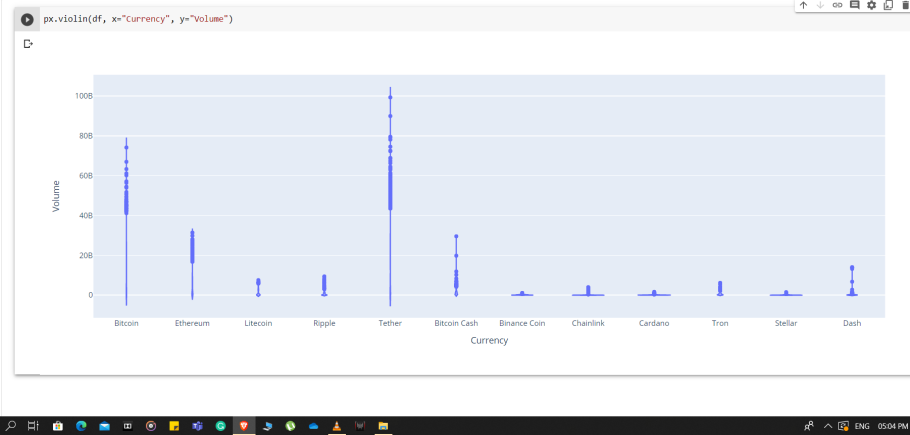
Task: Click the Stellar x-axis label
Action: pos(786,323)
